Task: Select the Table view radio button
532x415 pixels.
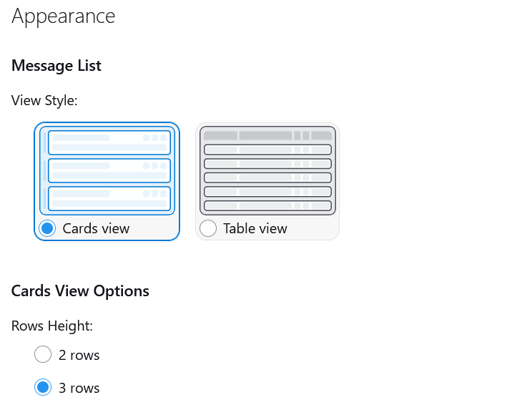Action: tap(207, 228)
